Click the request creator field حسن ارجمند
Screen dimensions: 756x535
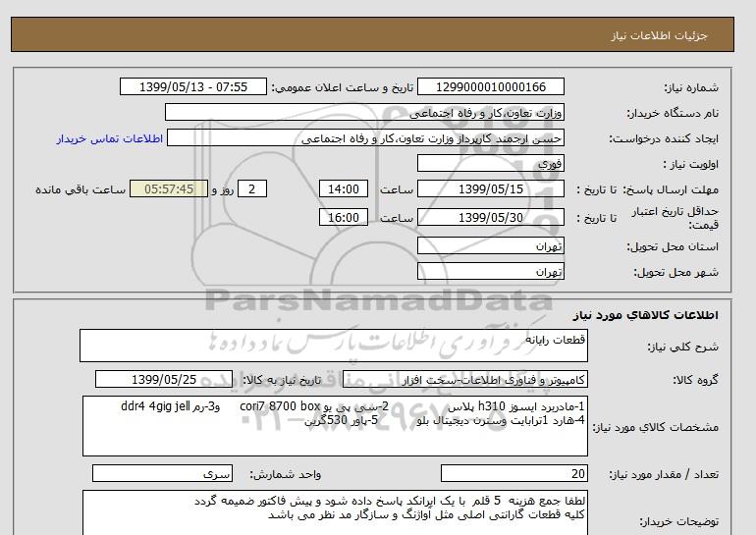point(365,138)
